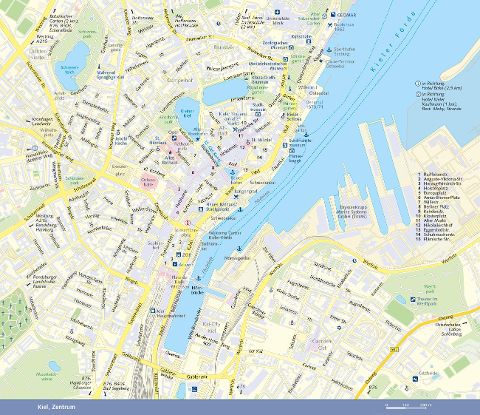Select the Kleiner Kiel lake

click(x=187, y=113)
